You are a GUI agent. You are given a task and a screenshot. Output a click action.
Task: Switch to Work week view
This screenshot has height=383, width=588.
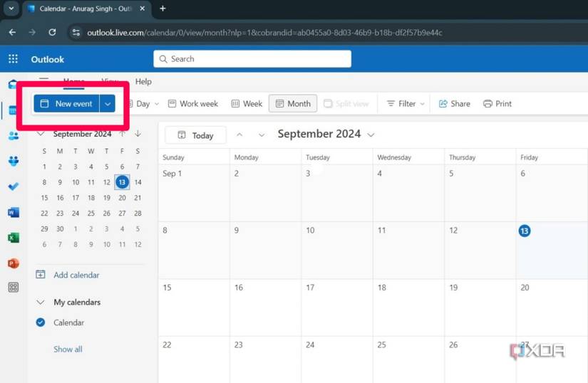point(192,104)
